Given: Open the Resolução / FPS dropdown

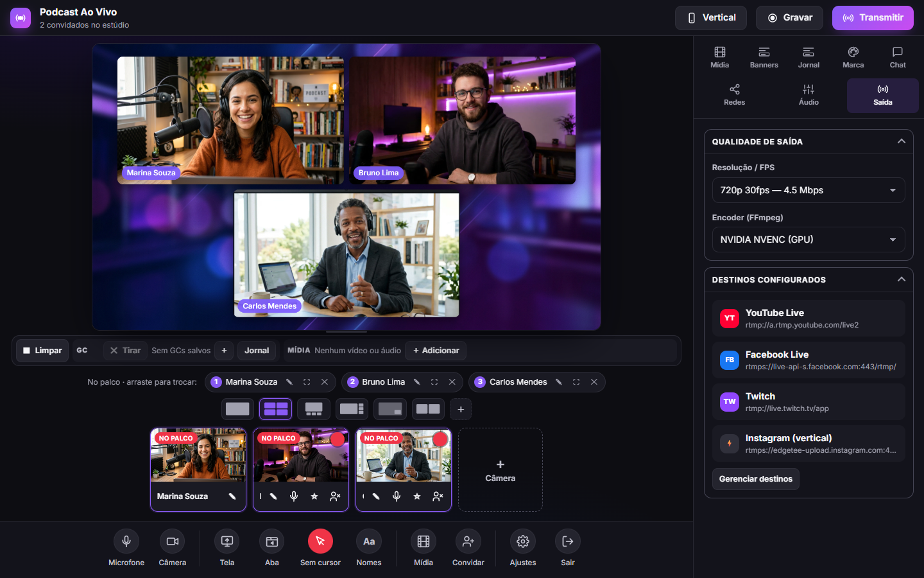Looking at the screenshot, I should [x=809, y=190].
